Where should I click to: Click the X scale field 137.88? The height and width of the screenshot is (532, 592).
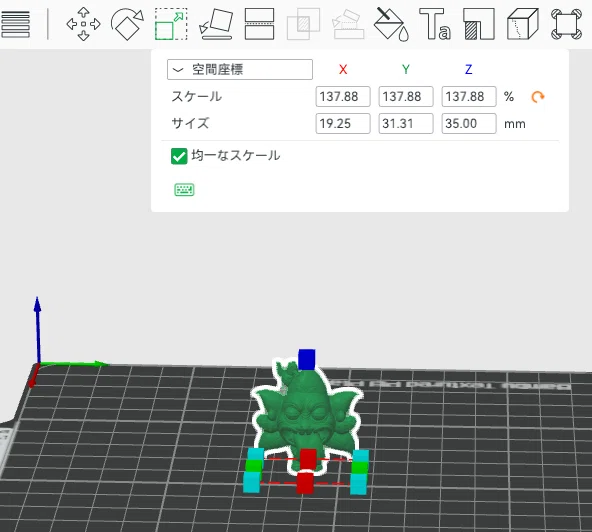coord(343,97)
